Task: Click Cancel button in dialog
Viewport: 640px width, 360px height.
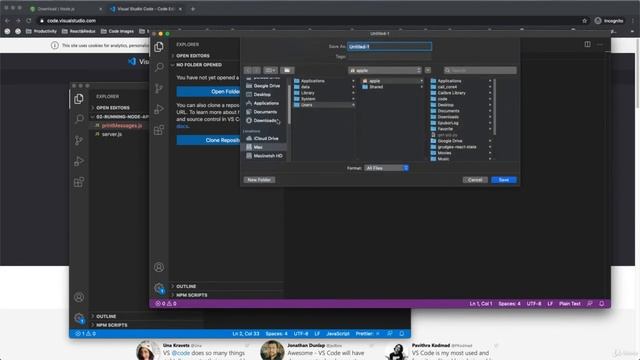Action: pyautogui.click(x=475, y=180)
